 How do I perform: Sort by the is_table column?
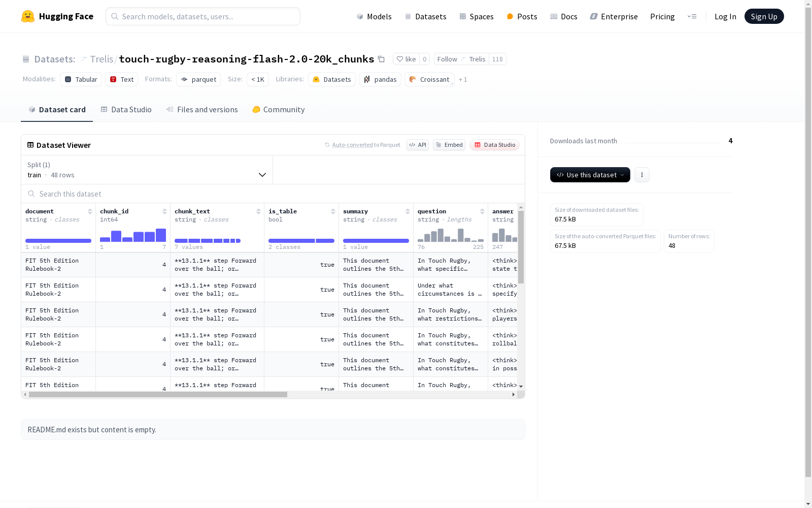pyautogui.click(x=333, y=211)
